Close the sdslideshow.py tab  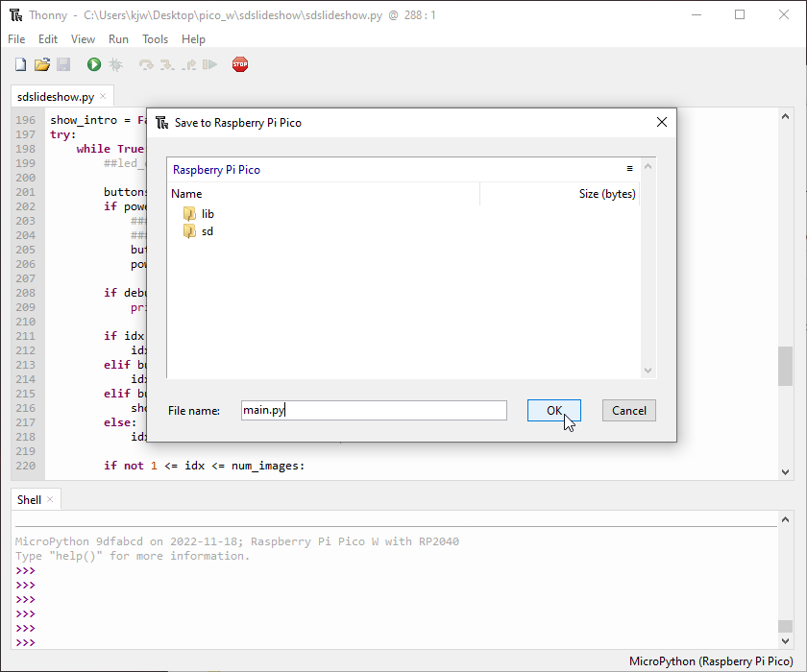pyautogui.click(x=103, y=96)
